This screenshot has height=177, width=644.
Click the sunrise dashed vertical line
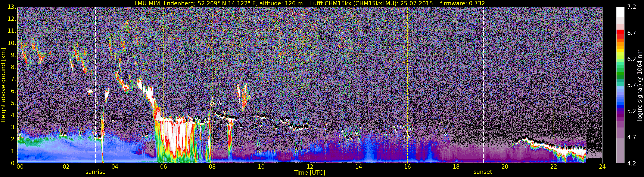coord(96,85)
